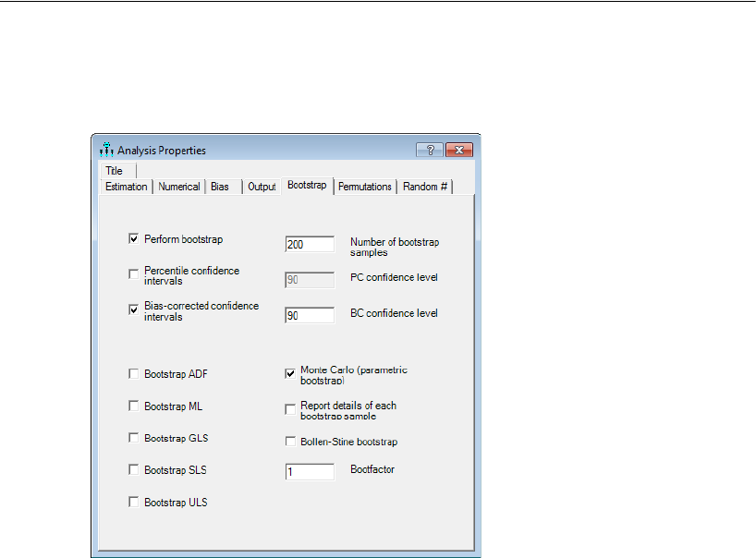Image resolution: width=756 pixels, height=558 pixels.
Task: Enable Report details of each bootstrap sample
Action: click(x=290, y=409)
